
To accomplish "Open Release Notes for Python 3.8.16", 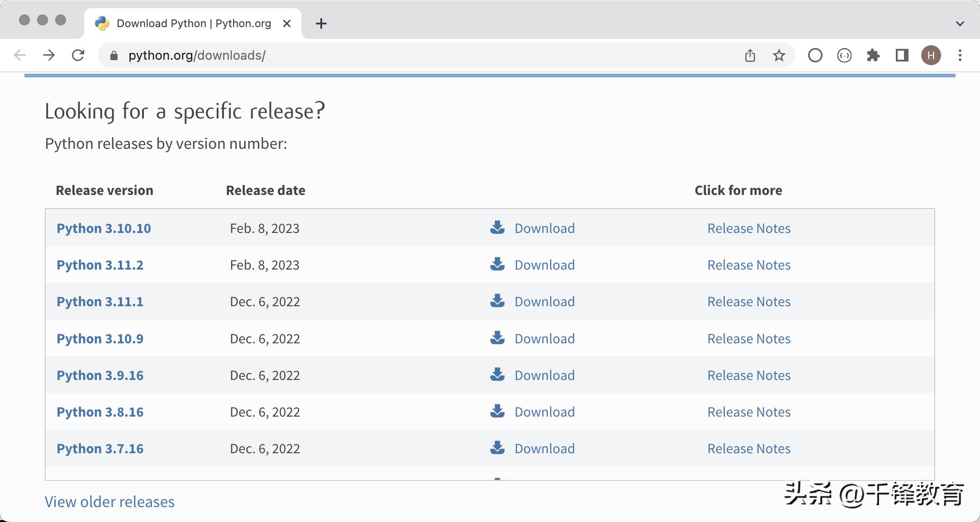I will [749, 412].
